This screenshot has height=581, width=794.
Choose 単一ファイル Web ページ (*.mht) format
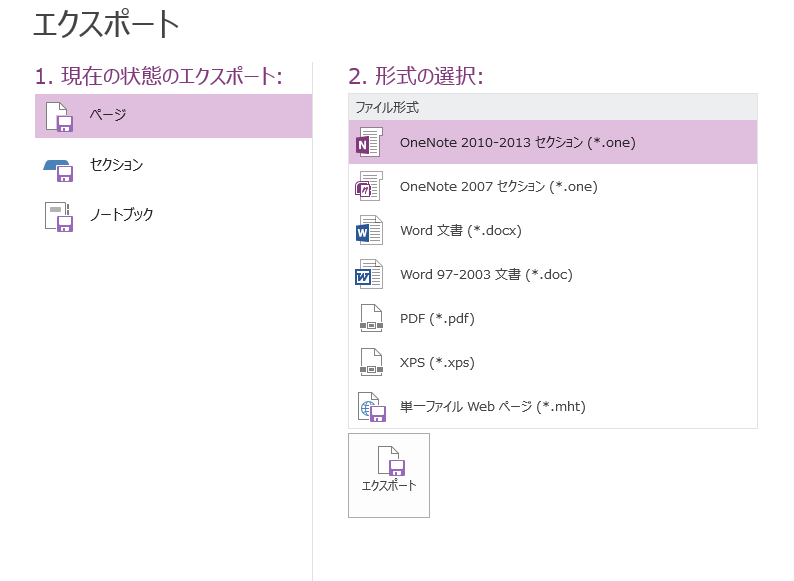pyautogui.click(x=553, y=407)
